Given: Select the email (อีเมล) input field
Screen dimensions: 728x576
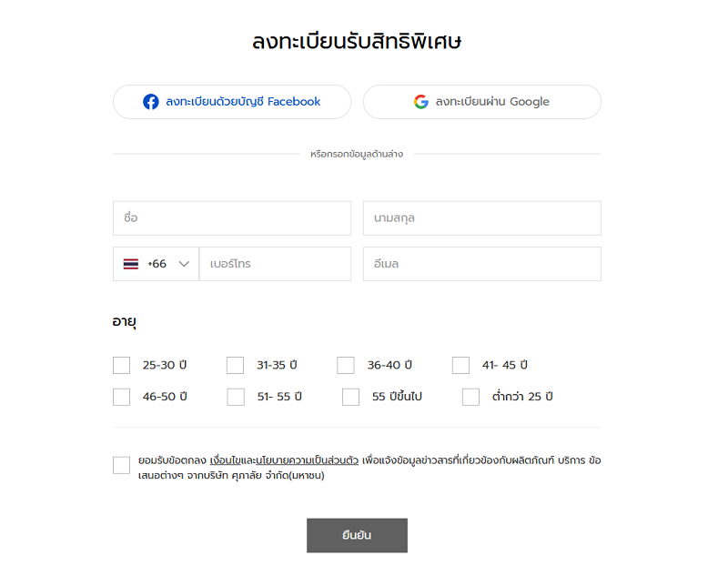Looking at the screenshot, I should click(x=482, y=264).
